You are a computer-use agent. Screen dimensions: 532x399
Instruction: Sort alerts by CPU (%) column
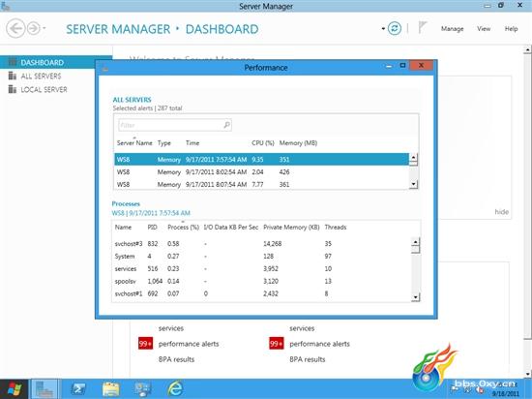tap(263, 143)
